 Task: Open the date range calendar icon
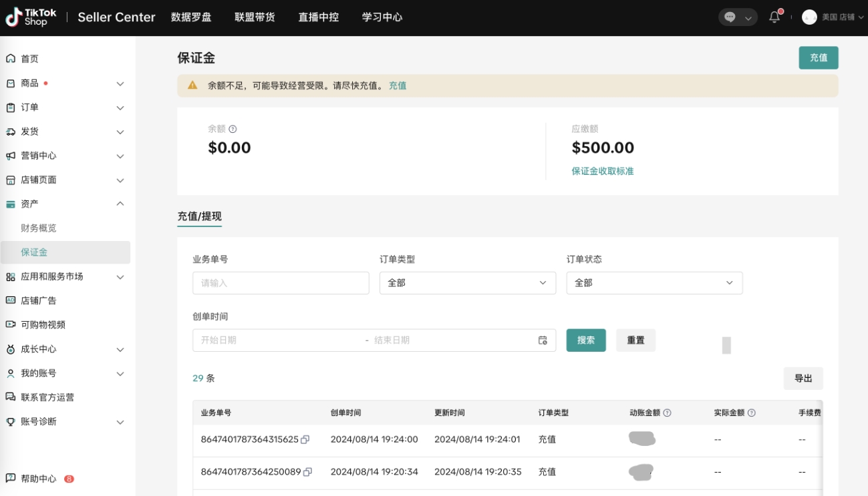click(543, 340)
